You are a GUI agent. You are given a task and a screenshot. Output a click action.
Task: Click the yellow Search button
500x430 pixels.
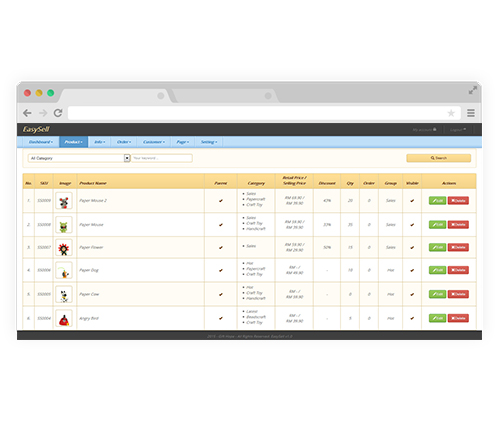439,158
